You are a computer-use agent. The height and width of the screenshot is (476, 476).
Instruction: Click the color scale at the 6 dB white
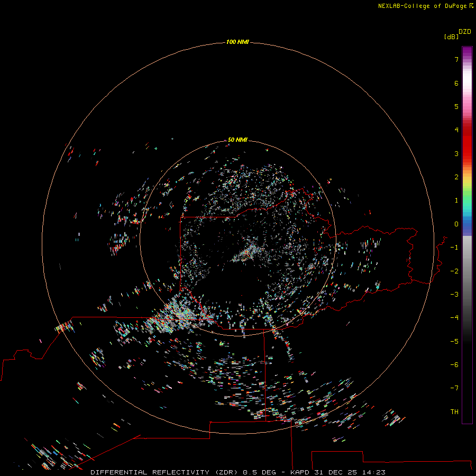click(x=467, y=83)
